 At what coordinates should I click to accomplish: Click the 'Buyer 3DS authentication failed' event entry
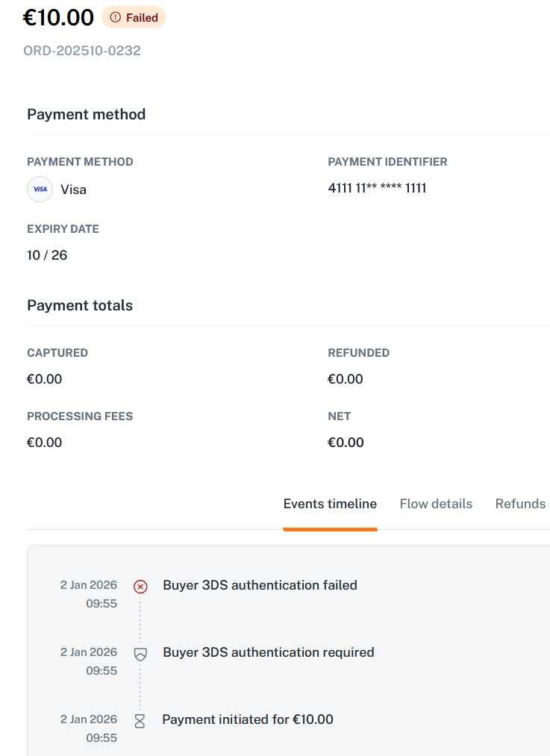click(x=260, y=585)
